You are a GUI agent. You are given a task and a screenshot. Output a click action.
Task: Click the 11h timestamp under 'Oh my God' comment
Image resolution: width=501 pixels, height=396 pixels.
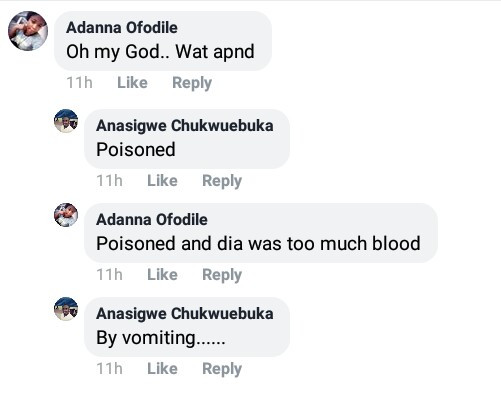(x=79, y=83)
